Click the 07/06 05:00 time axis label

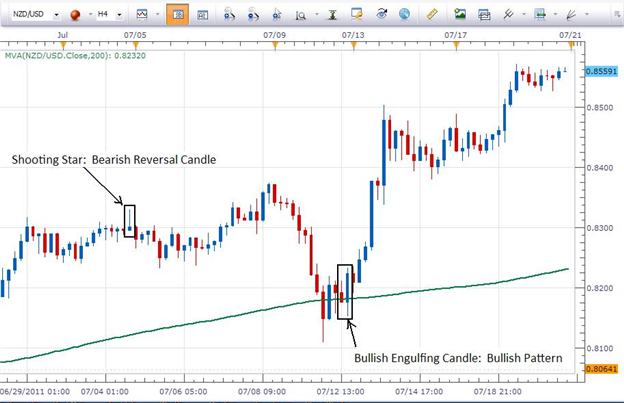[x=183, y=391]
